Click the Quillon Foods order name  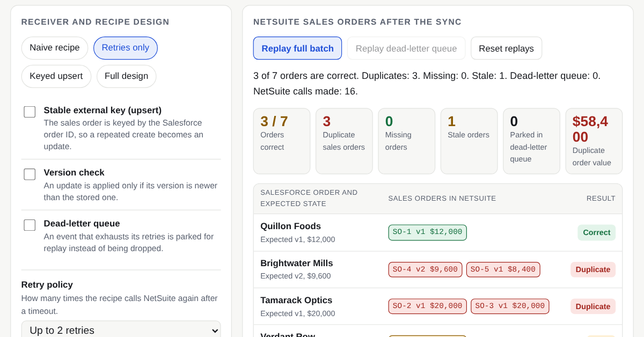coord(290,226)
